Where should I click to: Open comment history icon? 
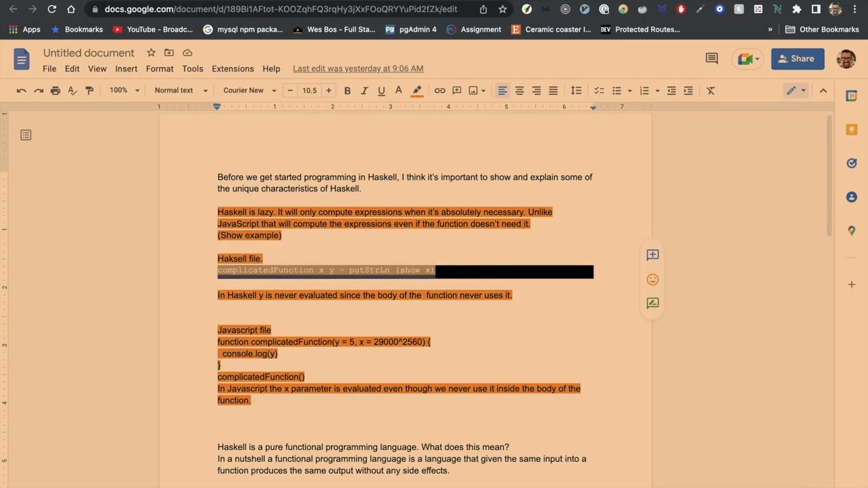click(711, 59)
